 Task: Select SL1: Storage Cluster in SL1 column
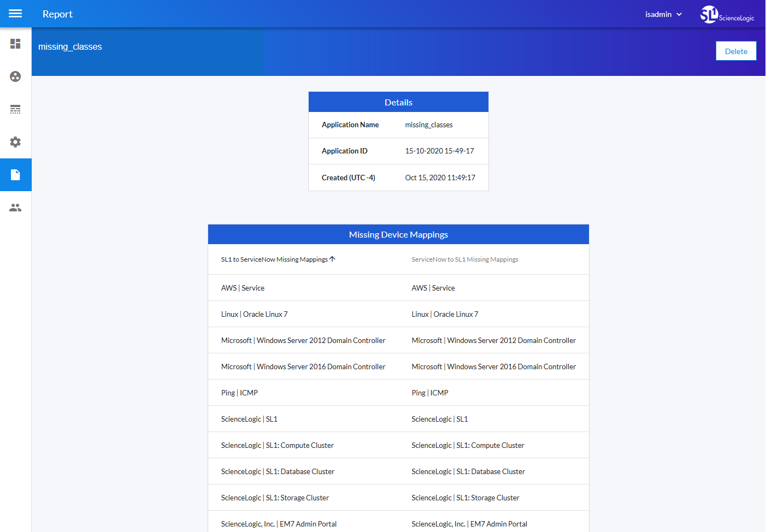point(275,498)
